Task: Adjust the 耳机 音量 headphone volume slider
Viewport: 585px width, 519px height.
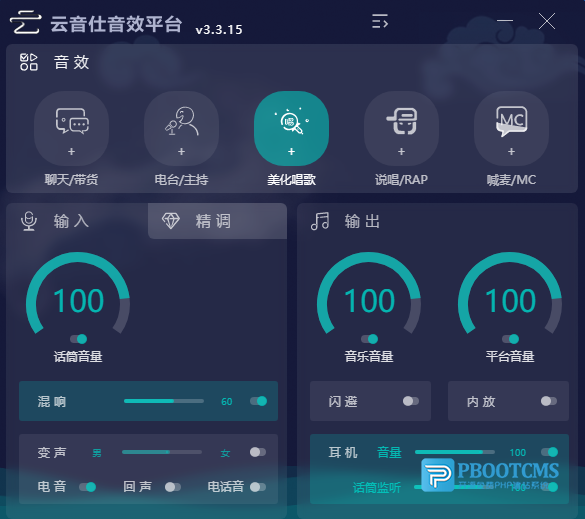Action: (455, 452)
